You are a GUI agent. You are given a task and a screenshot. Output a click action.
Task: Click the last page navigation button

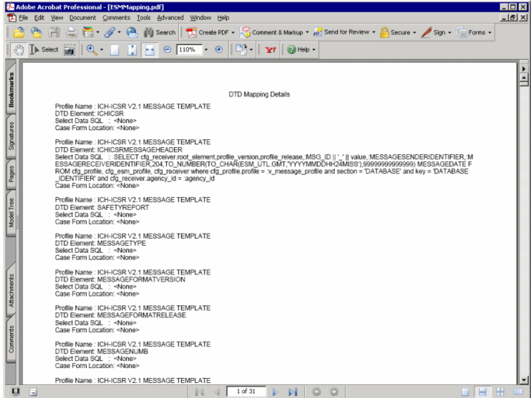[293, 392]
